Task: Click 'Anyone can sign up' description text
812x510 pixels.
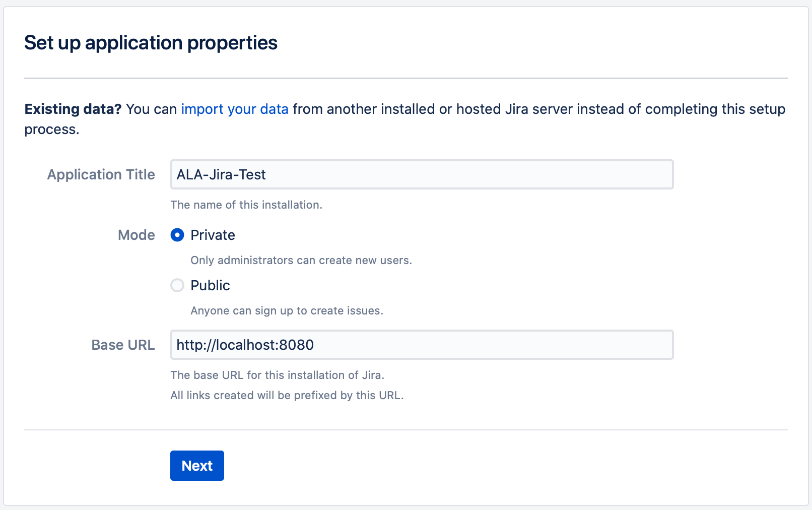Action: point(287,310)
